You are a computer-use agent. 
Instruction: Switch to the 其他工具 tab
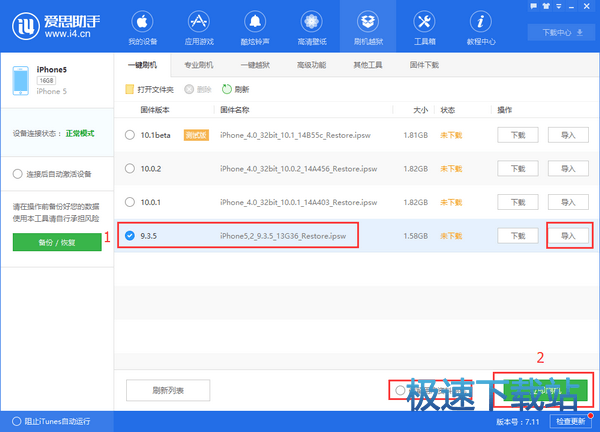pyautogui.click(x=368, y=65)
